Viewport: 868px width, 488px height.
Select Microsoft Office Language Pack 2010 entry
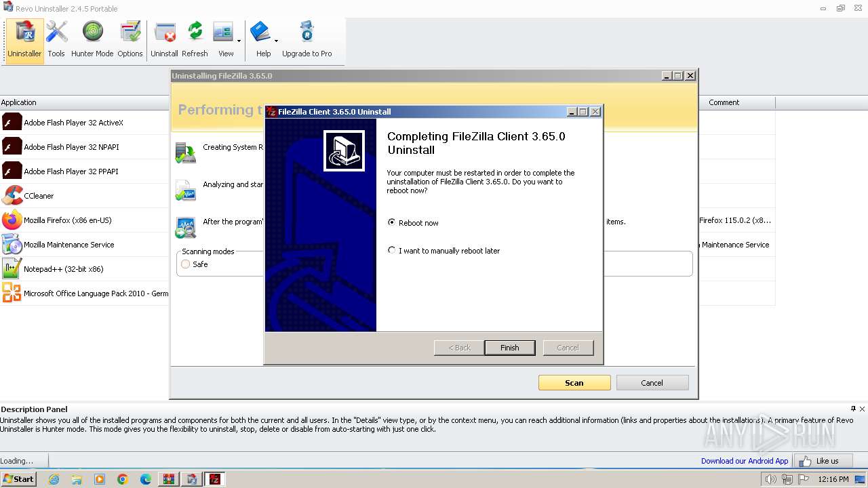pyautogui.click(x=85, y=293)
